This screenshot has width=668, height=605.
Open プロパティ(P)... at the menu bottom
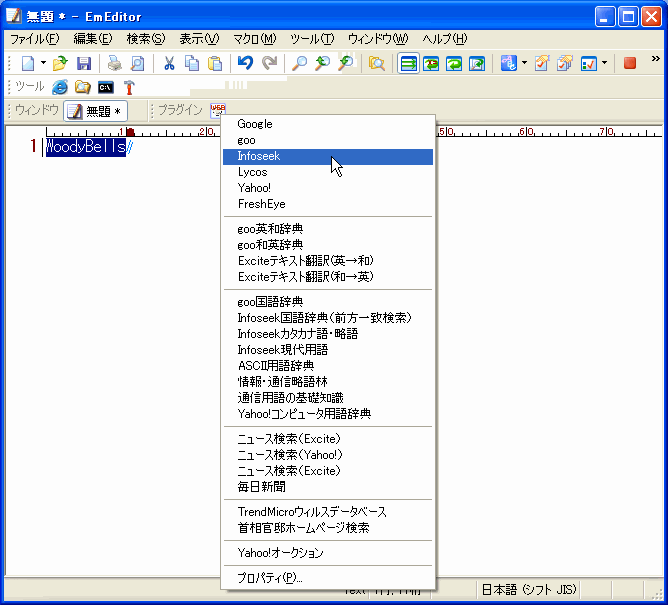click(x=270, y=577)
